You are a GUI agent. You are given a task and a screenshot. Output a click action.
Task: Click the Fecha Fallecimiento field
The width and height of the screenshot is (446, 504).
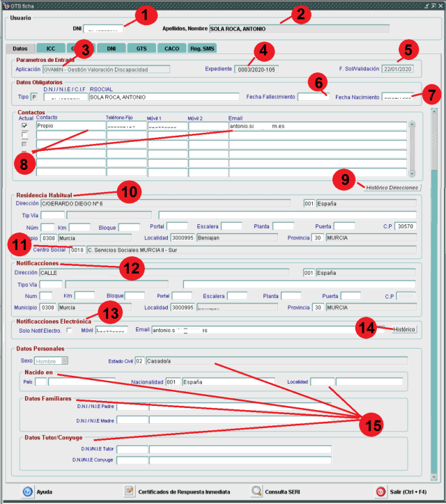pyautogui.click(x=312, y=97)
